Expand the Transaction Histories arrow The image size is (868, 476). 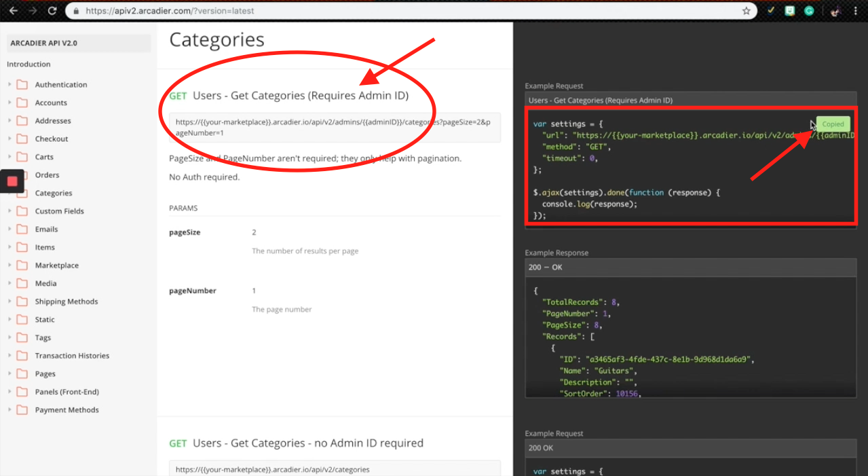[x=10, y=356]
